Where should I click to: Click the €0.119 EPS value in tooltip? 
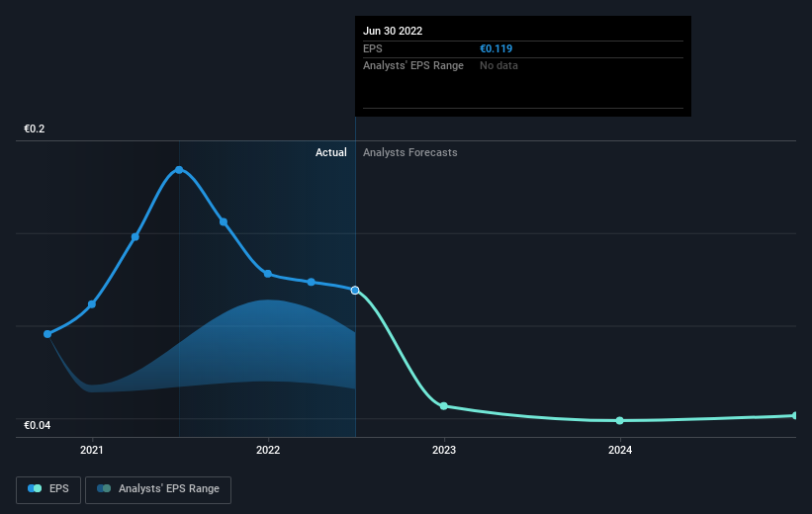point(496,48)
